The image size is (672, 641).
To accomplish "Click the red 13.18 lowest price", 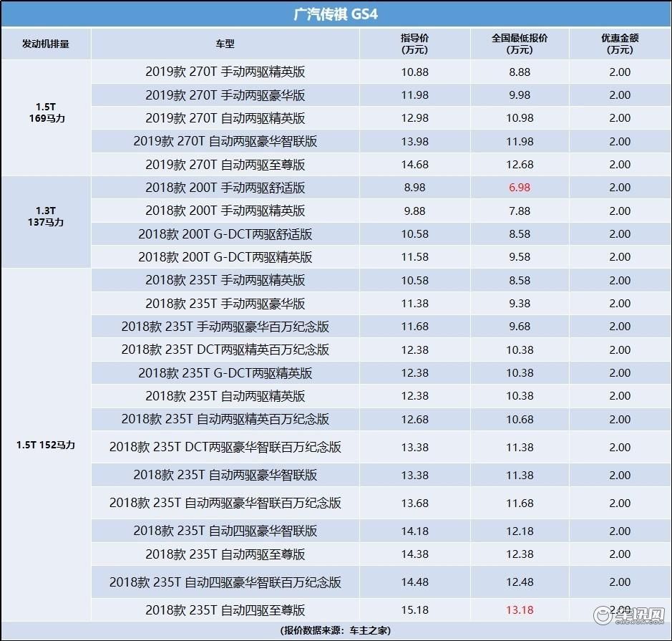I will click(520, 609).
